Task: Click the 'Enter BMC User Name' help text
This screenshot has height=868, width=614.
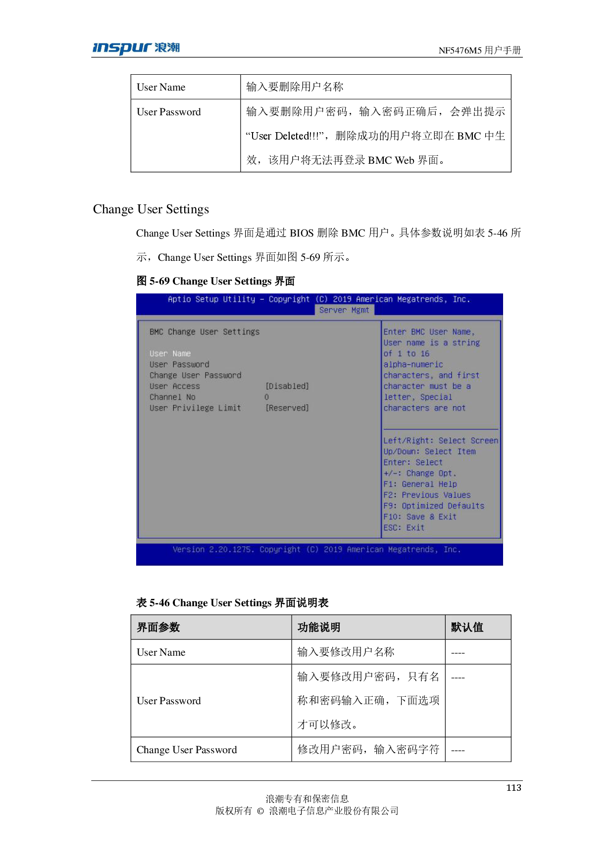Action: (x=429, y=332)
